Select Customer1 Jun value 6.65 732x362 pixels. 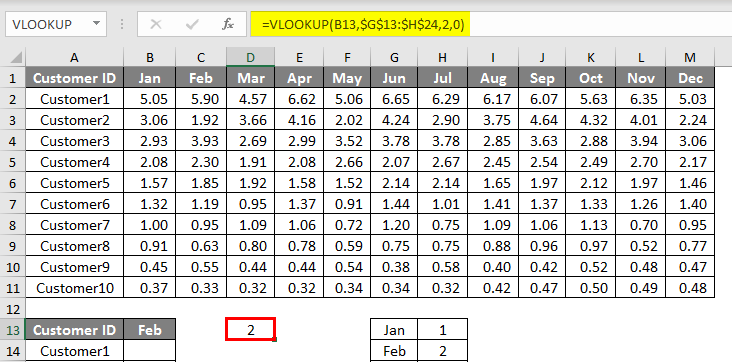click(394, 99)
